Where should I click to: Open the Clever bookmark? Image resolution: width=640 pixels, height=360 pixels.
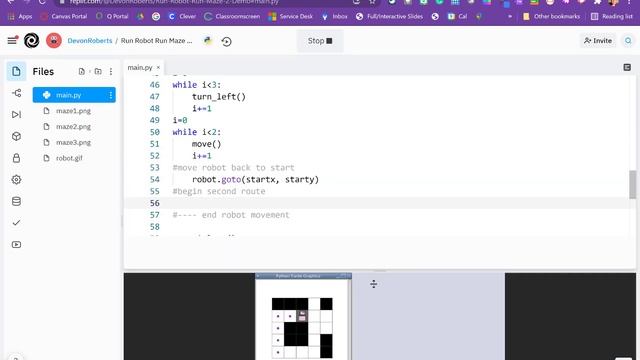pyautogui.click(x=182, y=16)
